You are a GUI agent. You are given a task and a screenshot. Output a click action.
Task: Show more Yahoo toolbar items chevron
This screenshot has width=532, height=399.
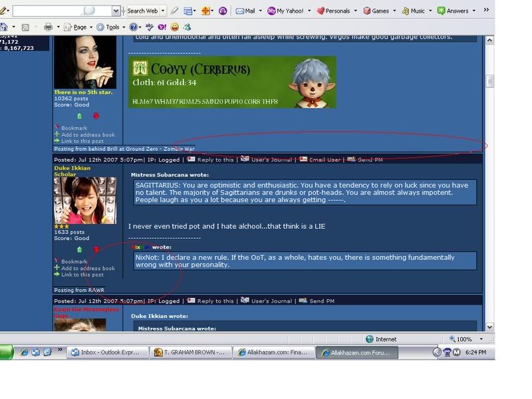coord(486,10)
